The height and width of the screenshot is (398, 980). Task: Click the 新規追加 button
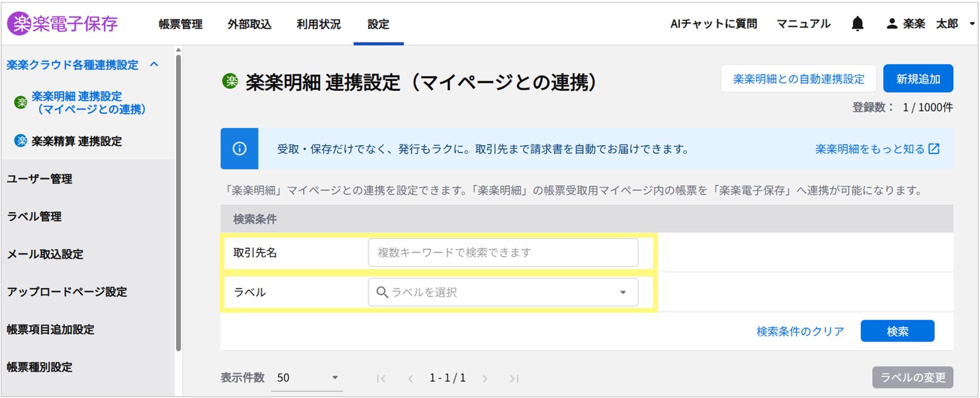click(x=918, y=79)
